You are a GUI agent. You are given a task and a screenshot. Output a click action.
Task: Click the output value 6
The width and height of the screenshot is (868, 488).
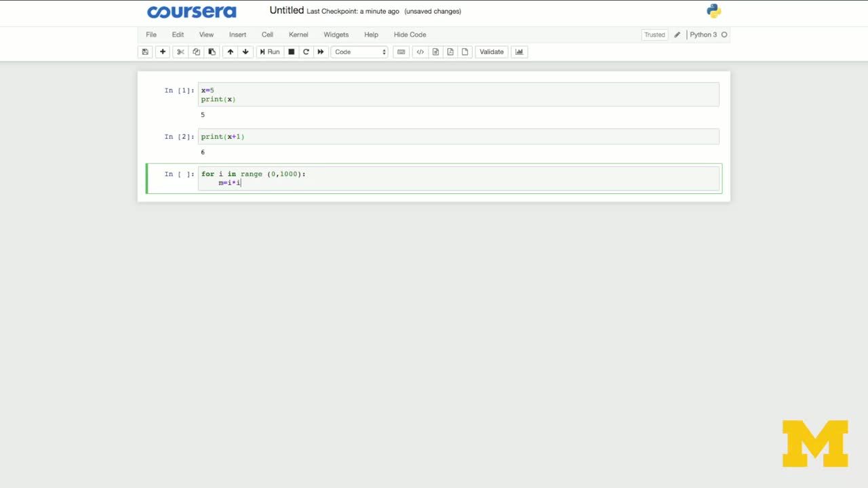[203, 152]
